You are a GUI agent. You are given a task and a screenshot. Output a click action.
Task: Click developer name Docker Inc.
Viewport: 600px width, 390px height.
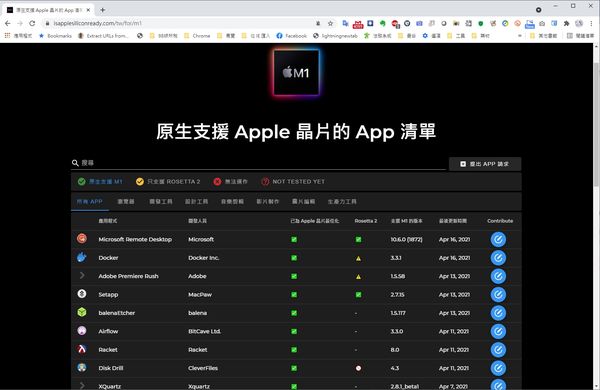pos(204,258)
